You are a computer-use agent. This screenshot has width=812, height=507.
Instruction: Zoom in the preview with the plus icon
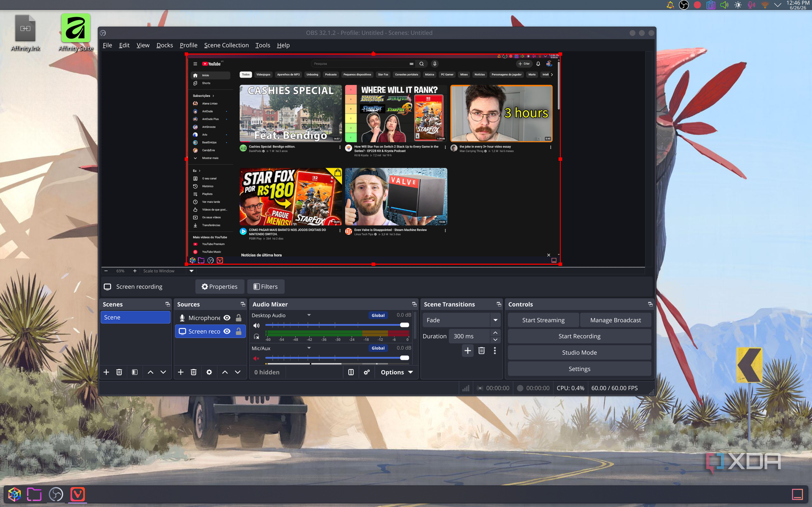tap(135, 271)
